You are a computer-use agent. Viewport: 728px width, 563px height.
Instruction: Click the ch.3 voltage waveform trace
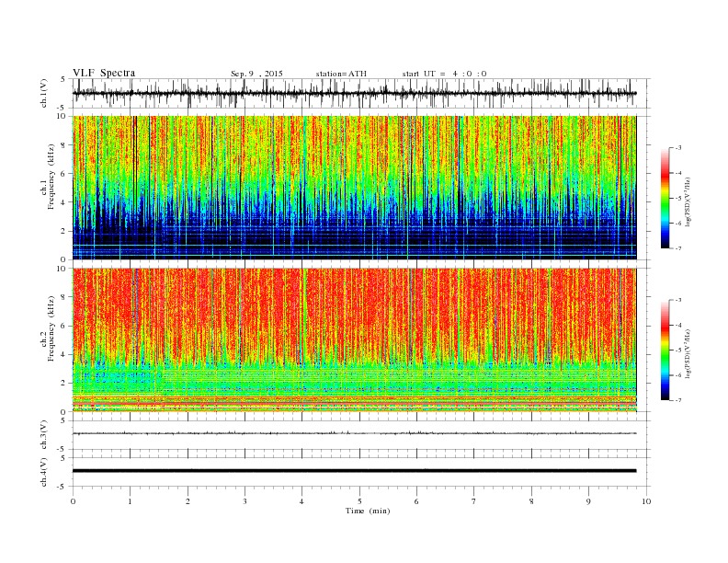tap(354, 433)
